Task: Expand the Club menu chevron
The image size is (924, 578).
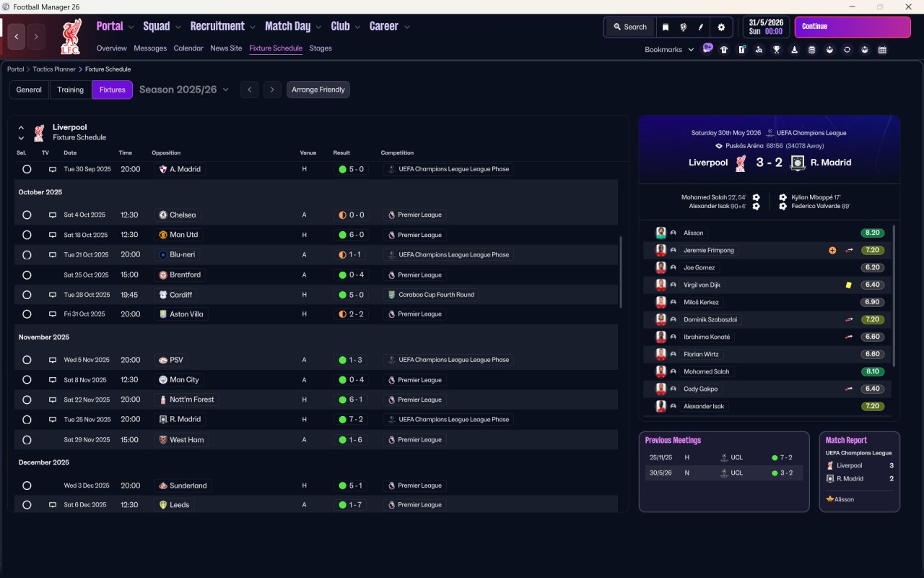Action: pyautogui.click(x=357, y=27)
